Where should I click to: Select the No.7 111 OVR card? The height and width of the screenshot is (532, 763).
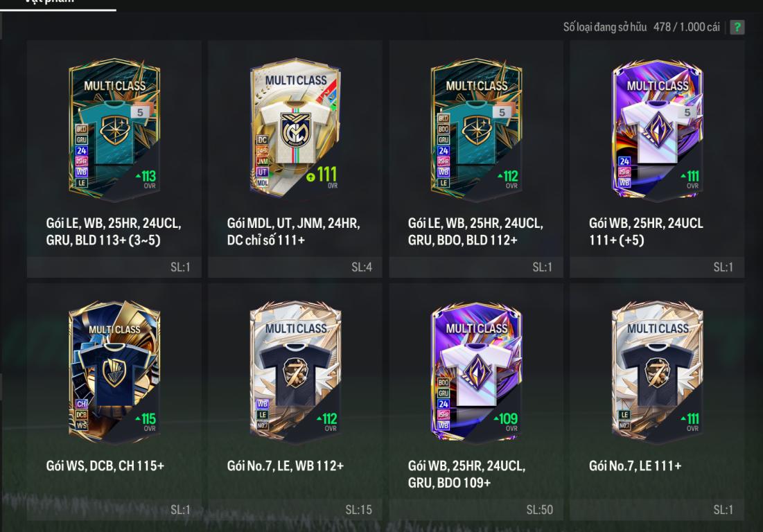coord(658,373)
